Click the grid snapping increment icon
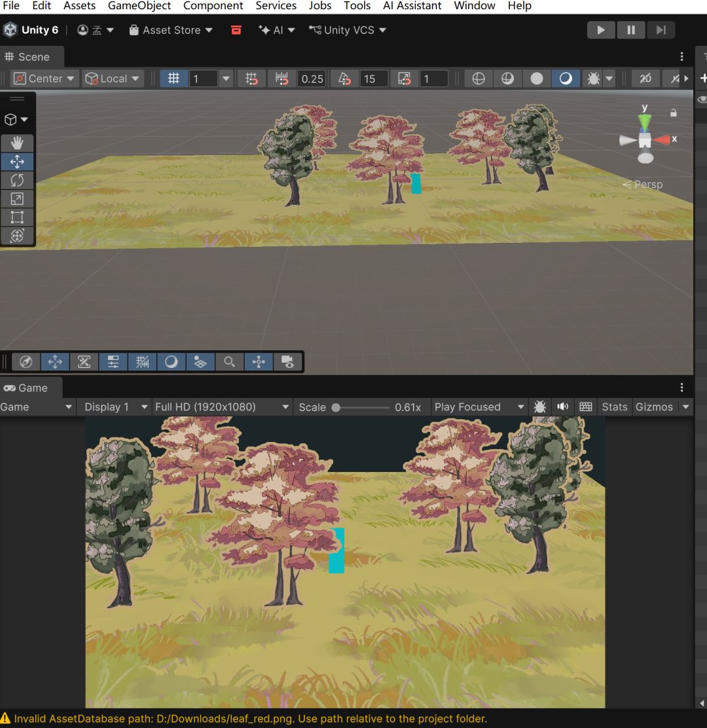This screenshot has width=707, height=728. click(x=281, y=79)
